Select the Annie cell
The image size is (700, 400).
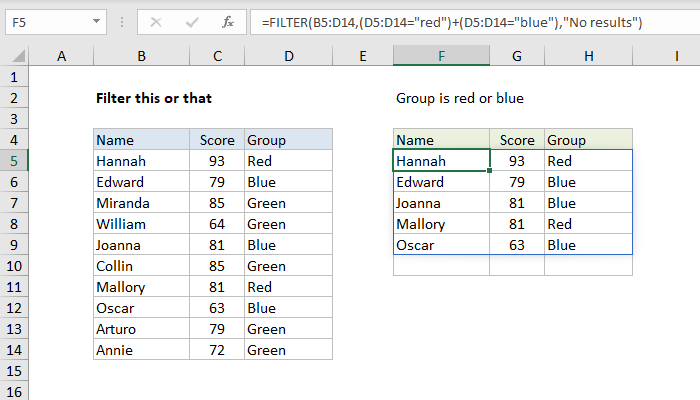pyautogui.click(x=142, y=350)
